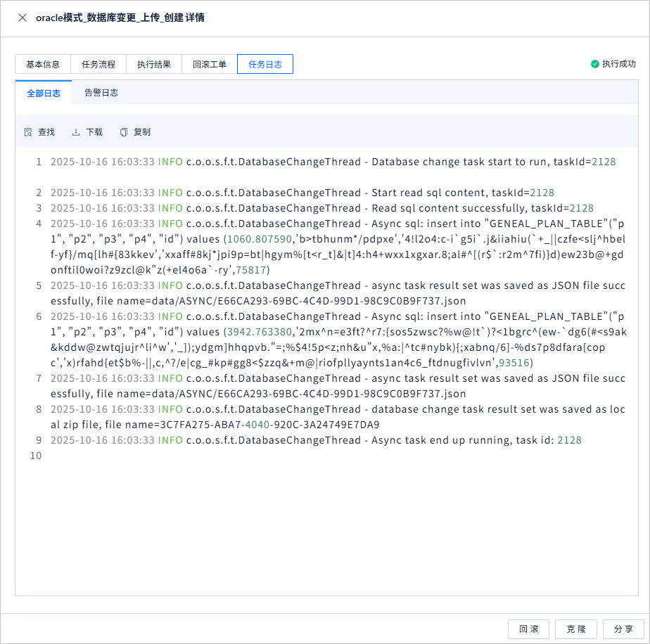Viewport: 650px width, 644px height.
Task: Click the 回滚 button
Action: click(x=528, y=629)
